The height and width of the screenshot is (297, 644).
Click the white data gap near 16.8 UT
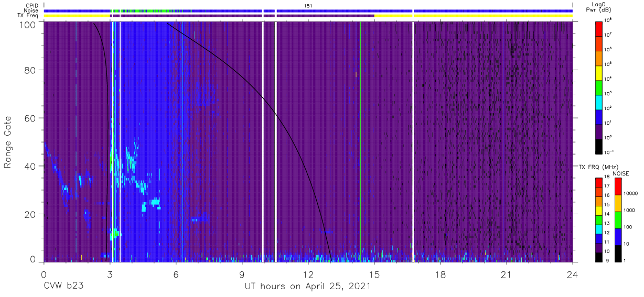[413, 141]
